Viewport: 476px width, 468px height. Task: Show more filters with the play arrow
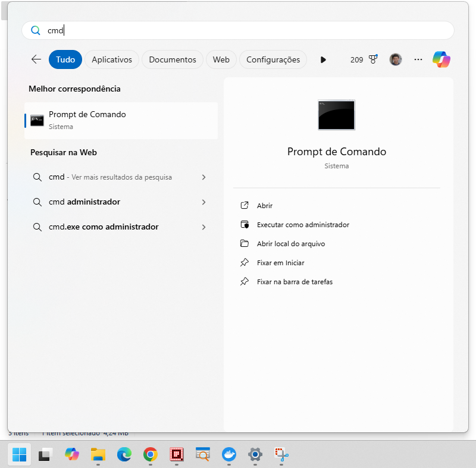(323, 59)
